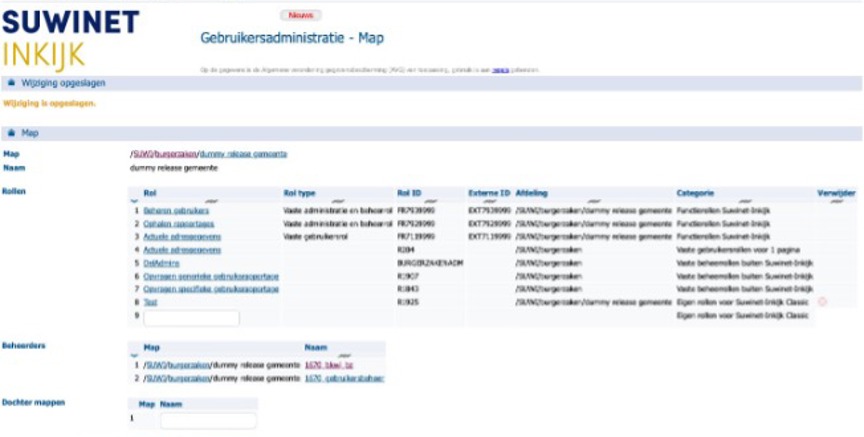This screenshot has height=437, width=864.
Task: Click the icon beside the Map section header
Action: click(x=11, y=132)
